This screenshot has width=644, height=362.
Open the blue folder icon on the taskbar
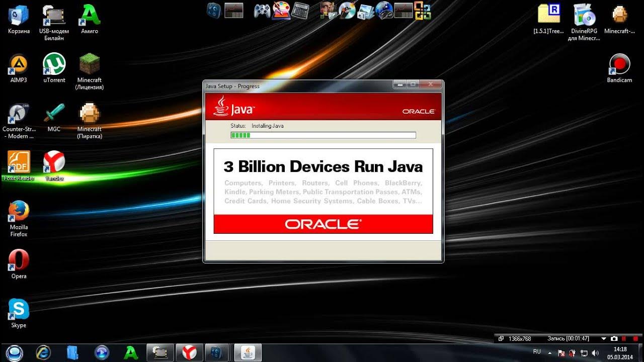click(72, 352)
